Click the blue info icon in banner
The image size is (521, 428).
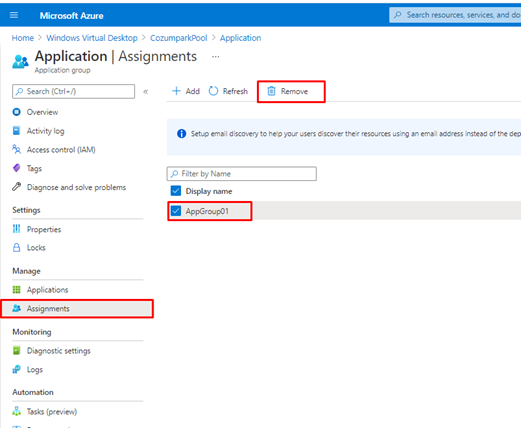pos(181,134)
